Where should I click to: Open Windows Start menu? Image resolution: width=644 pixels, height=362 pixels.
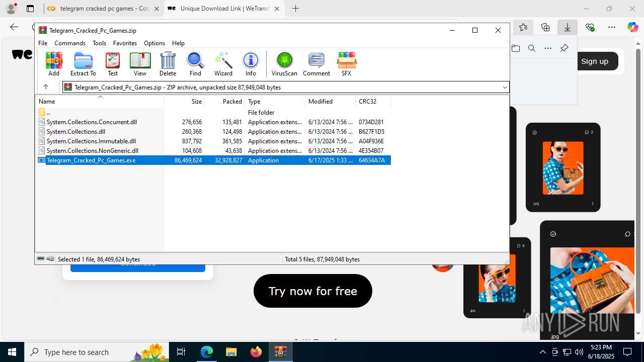(12, 352)
